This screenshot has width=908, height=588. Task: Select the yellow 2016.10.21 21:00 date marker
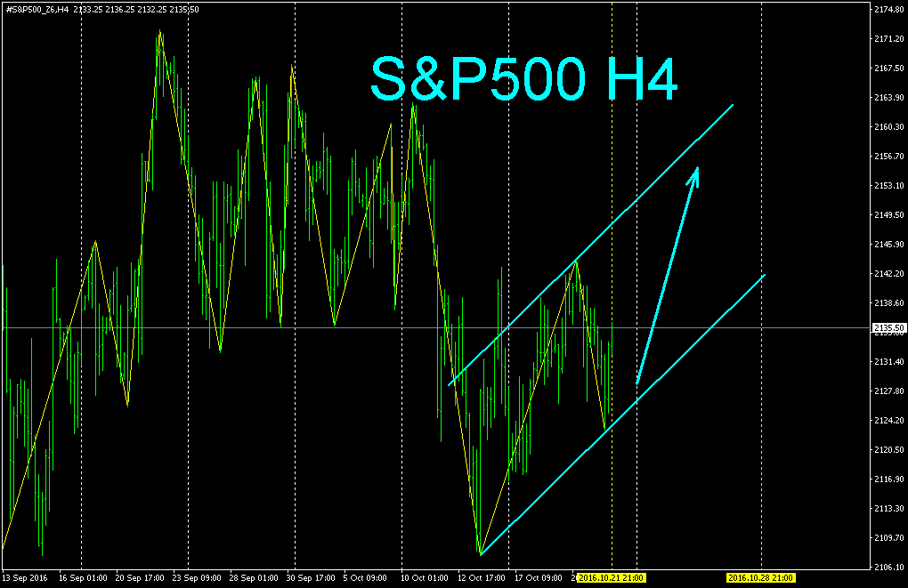[x=612, y=577]
